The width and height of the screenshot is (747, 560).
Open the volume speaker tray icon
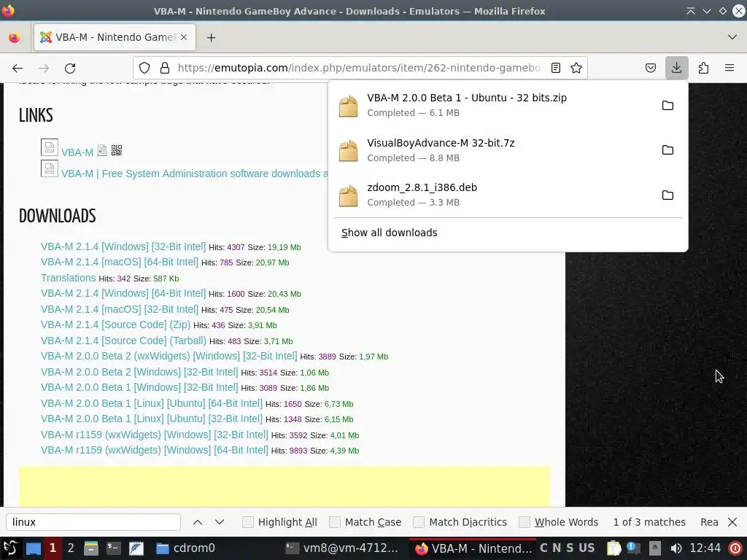[x=676, y=548]
